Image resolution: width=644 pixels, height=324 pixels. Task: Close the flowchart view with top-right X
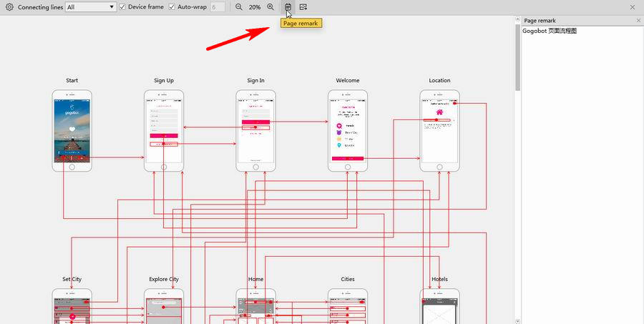tap(633, 7)
